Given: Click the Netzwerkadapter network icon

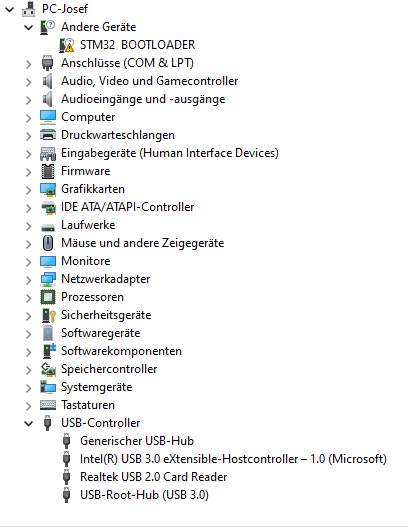Looking at the screenshot, I should coord(48,279).
